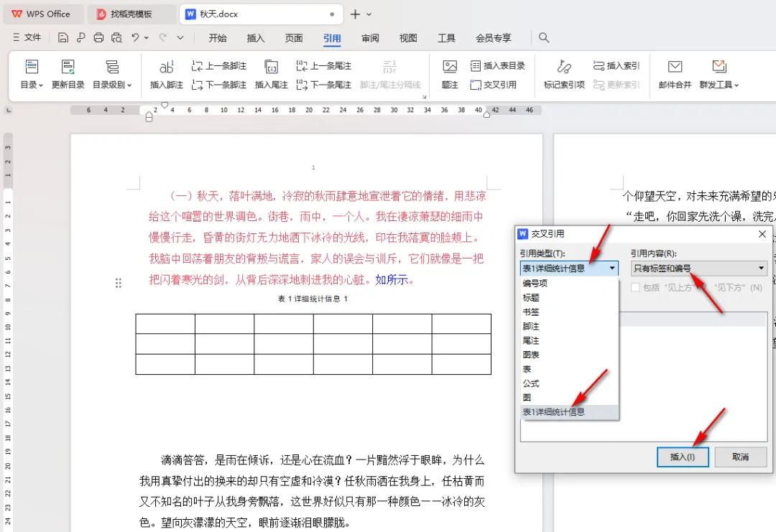Click the print icon in quick toolbar
This screenshot has width=776, height=532.
click(98, 37)
